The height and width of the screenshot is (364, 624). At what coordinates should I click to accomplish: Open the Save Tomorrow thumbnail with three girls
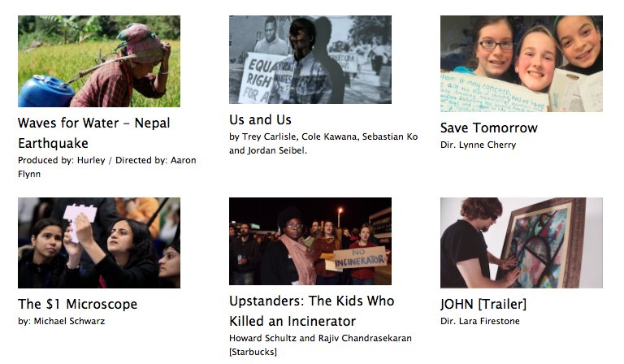tap(522, 63)
